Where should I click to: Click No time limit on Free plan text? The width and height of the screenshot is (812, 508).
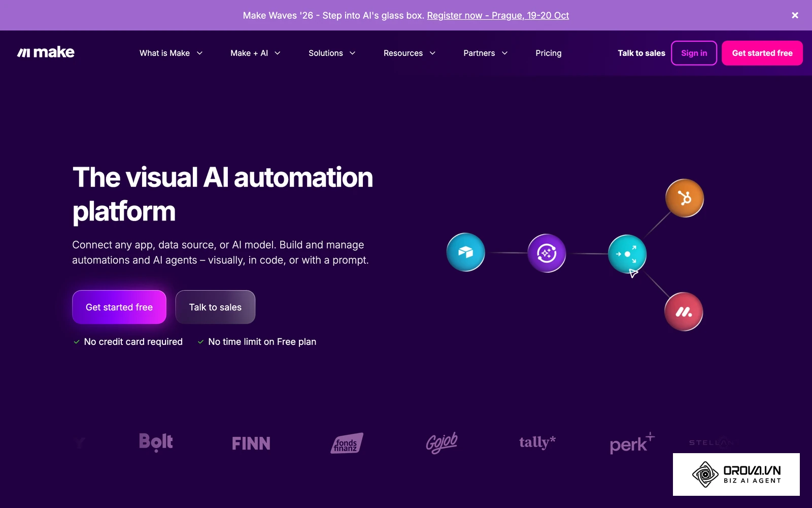(262, 342)
